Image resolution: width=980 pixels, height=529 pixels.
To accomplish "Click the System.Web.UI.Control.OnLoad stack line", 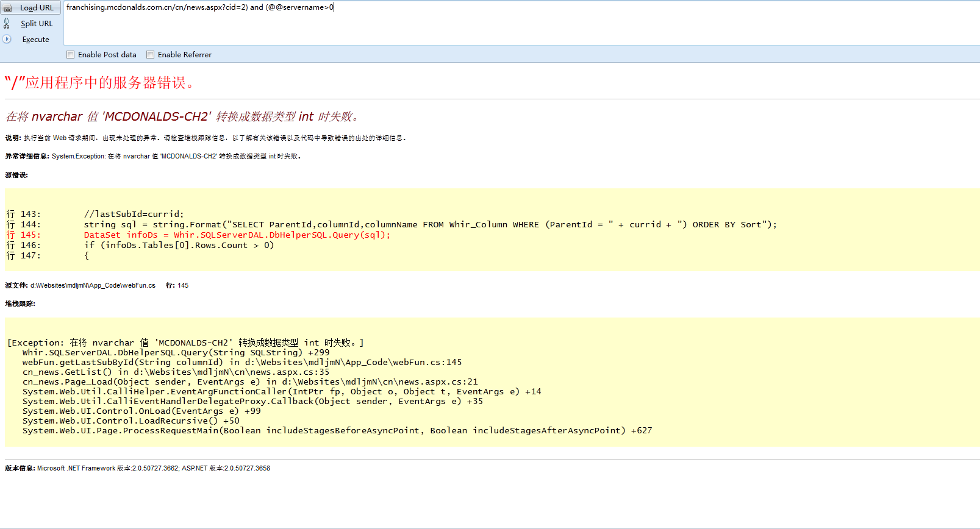I will coord(141,411).
